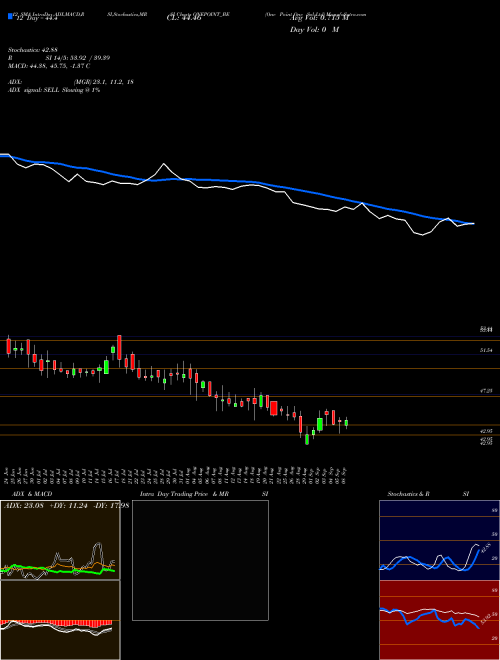The width and height of the screenshot is (500, 660).
Task: Click the 'Stochastics & R' panel title
Action: click(x=408, y=494)
